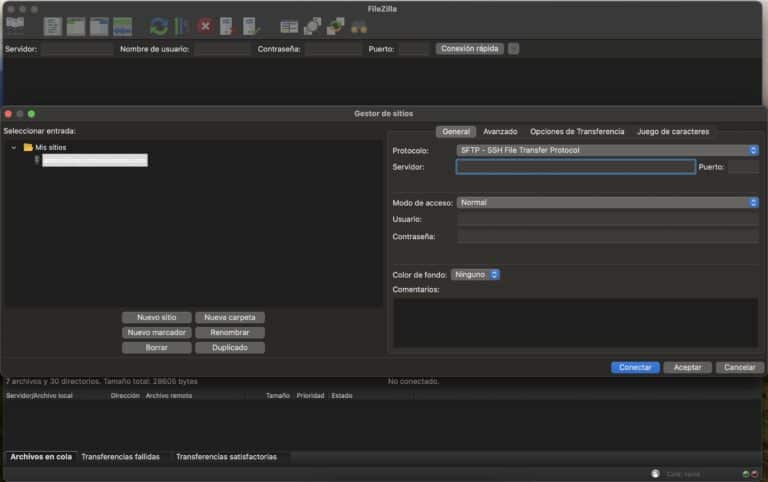Viewport: 768px width, 482px height.
Task: Click the blue Conectar button
Action: pyautogui.click(x=635, y=367)
